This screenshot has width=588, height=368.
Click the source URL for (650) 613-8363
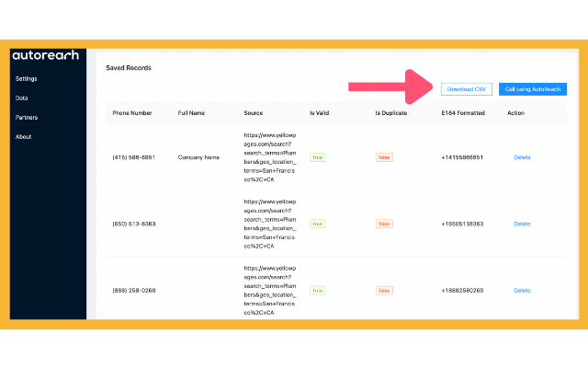coord(270,224)
